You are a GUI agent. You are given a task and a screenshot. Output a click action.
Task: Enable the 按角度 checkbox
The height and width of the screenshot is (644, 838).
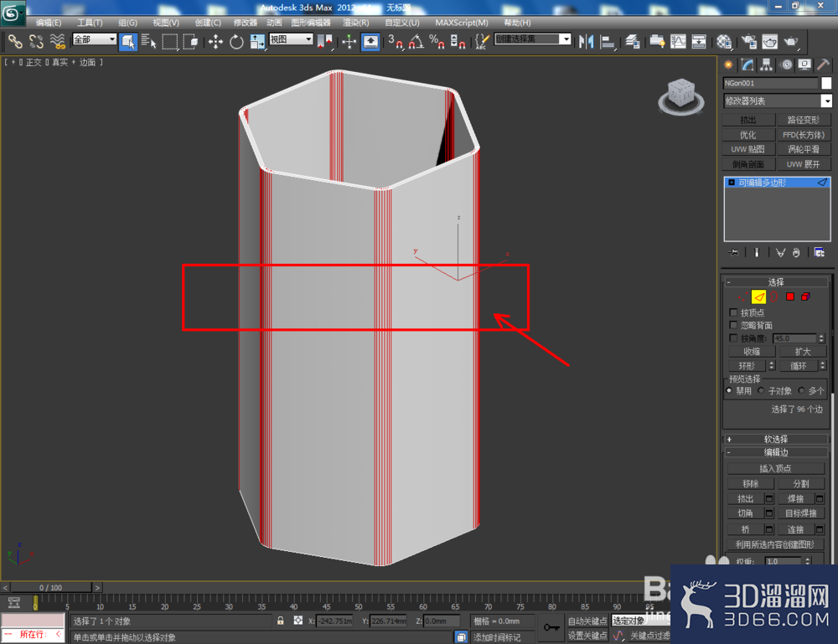[x=733, y=338]
